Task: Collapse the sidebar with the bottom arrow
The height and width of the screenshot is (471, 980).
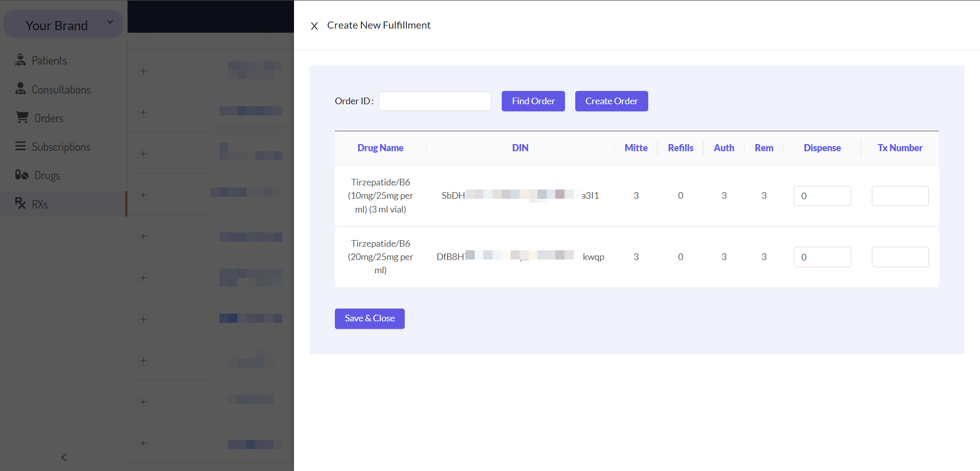Action: (x=64, y=457)
